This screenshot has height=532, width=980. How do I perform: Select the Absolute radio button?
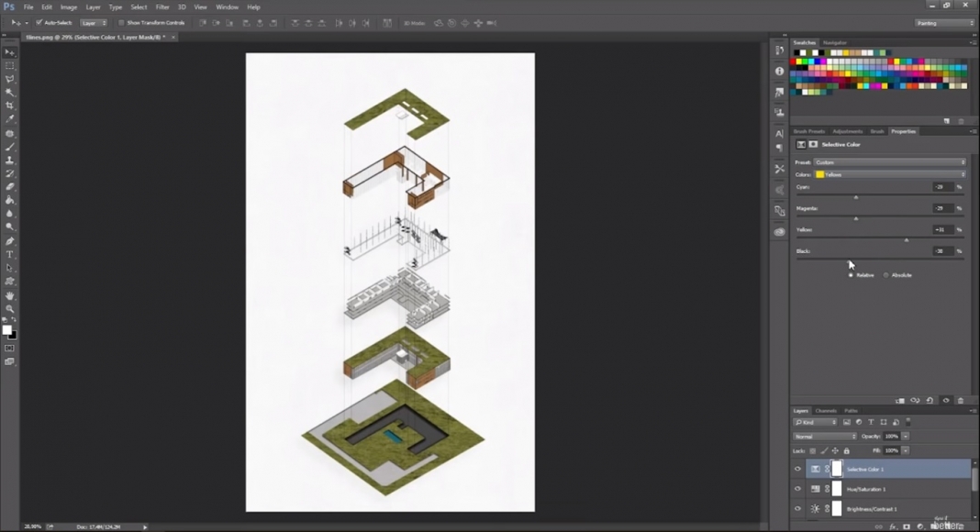tap(887, 274)
